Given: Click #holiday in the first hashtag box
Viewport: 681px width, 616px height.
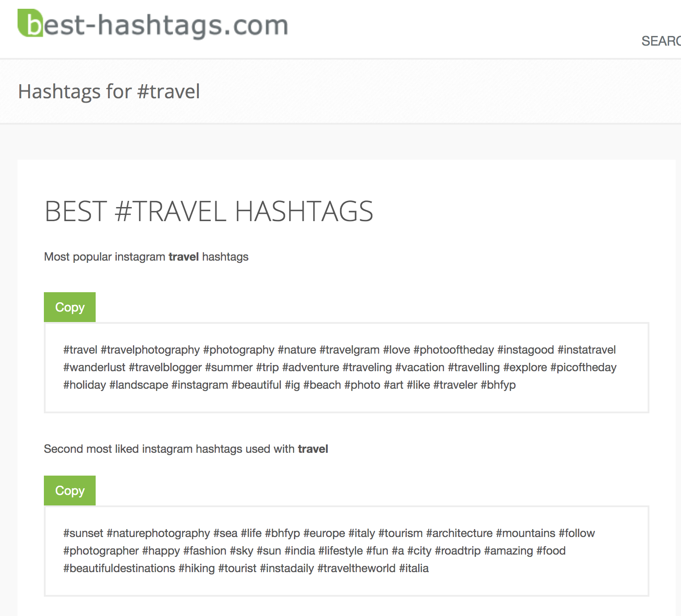Looking at the screenshot, I should 85,385.
